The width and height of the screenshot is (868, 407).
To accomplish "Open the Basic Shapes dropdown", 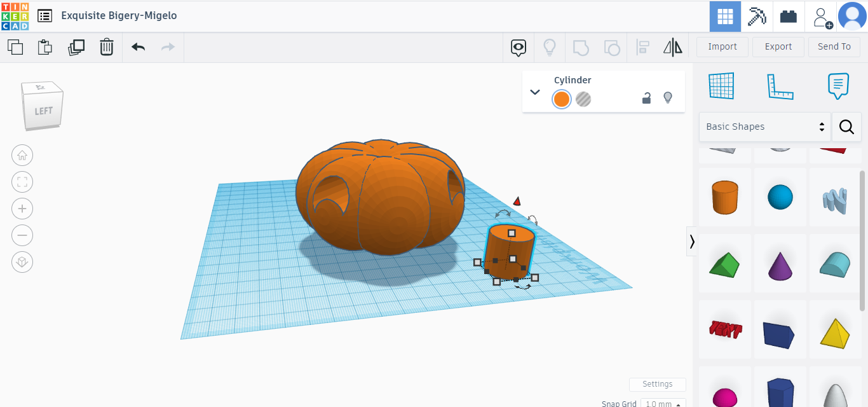I will point(765,127).
